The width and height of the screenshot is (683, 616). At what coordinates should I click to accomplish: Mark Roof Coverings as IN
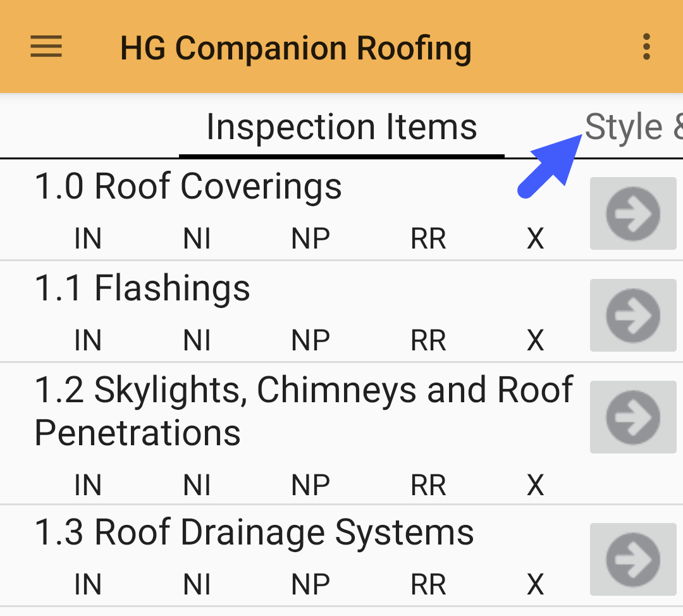coord(88,238)
